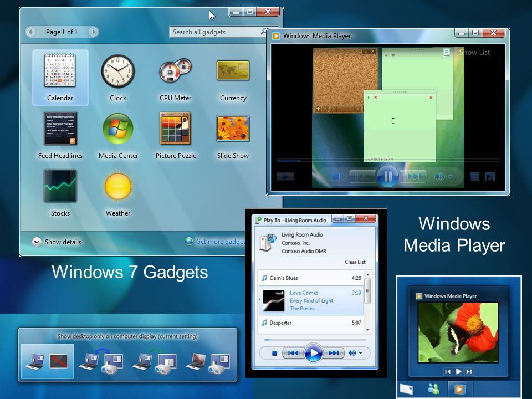Select the Picture Puzzle gadget
Screen dimensions: 532x399
(176, 135)
